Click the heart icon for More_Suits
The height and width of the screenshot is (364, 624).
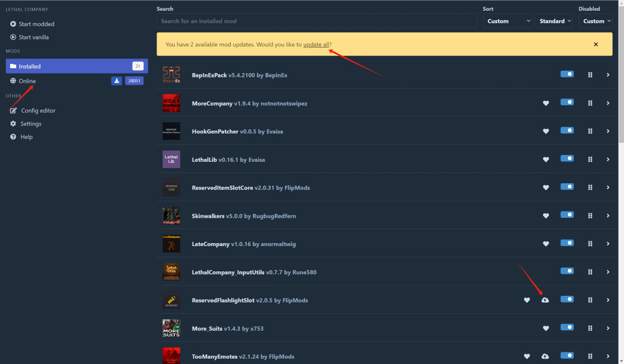point(546,328)
